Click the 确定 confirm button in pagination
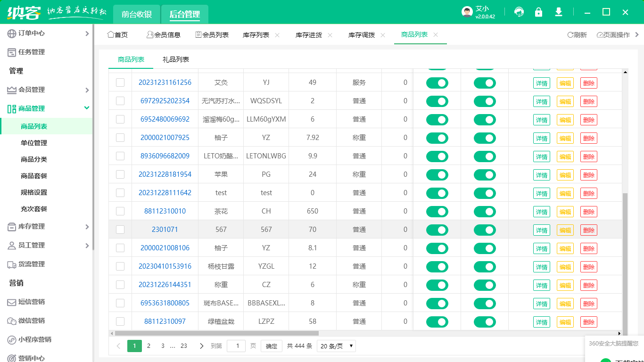644x362 pixels. point(271,346)
